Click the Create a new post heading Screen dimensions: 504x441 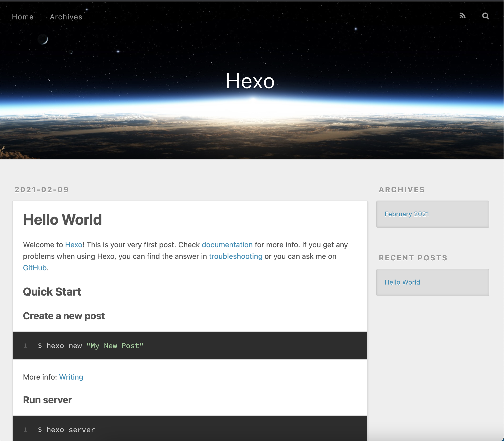click(64, 316)
